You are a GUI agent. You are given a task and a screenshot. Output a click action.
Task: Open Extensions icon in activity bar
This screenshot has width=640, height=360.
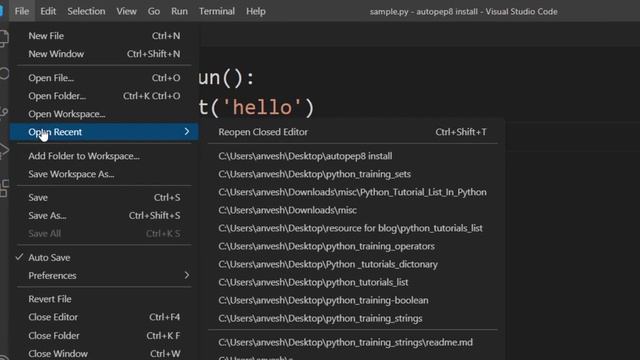[x=4, y=188]
